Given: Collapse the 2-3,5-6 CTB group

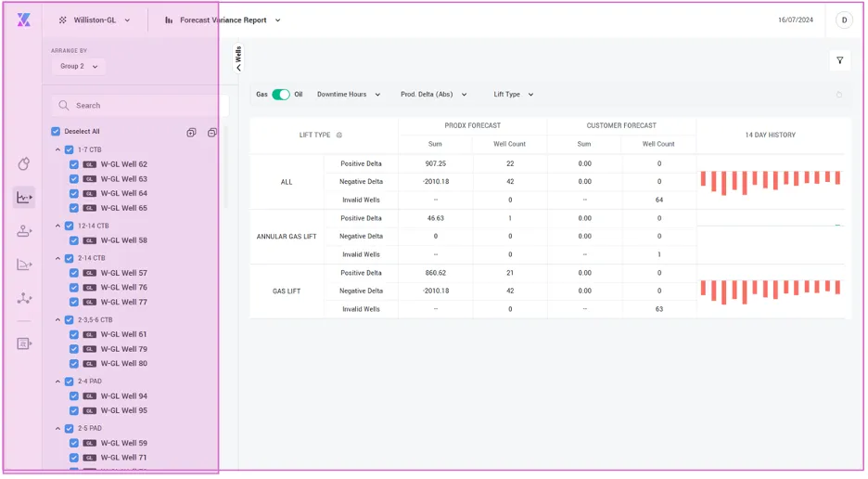Looking at the screenshot, I should (57, 320).
